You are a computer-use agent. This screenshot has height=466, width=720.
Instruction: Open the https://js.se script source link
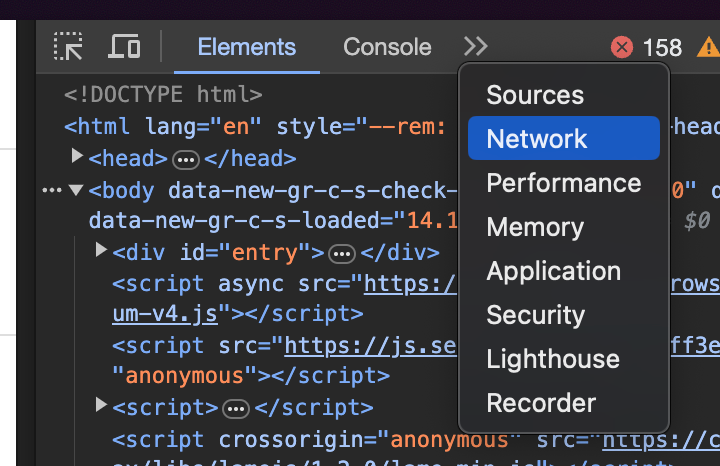(370, 346)
